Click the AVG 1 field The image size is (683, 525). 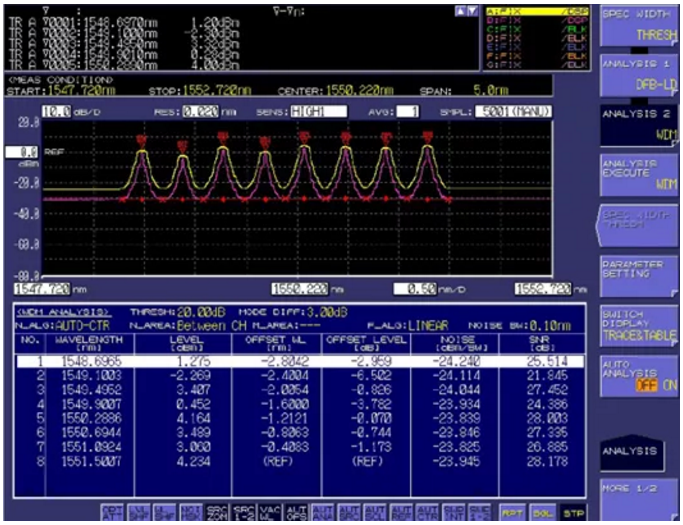[x=407, y=112]
